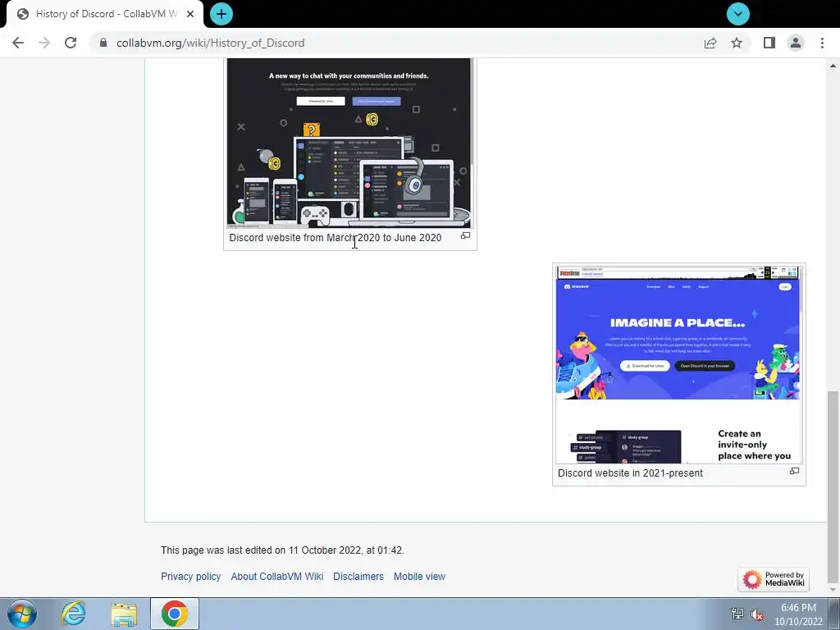This screenshot has height=630, width=840.
Task: Open a new tab with the plus button
Action: [221, 14]
